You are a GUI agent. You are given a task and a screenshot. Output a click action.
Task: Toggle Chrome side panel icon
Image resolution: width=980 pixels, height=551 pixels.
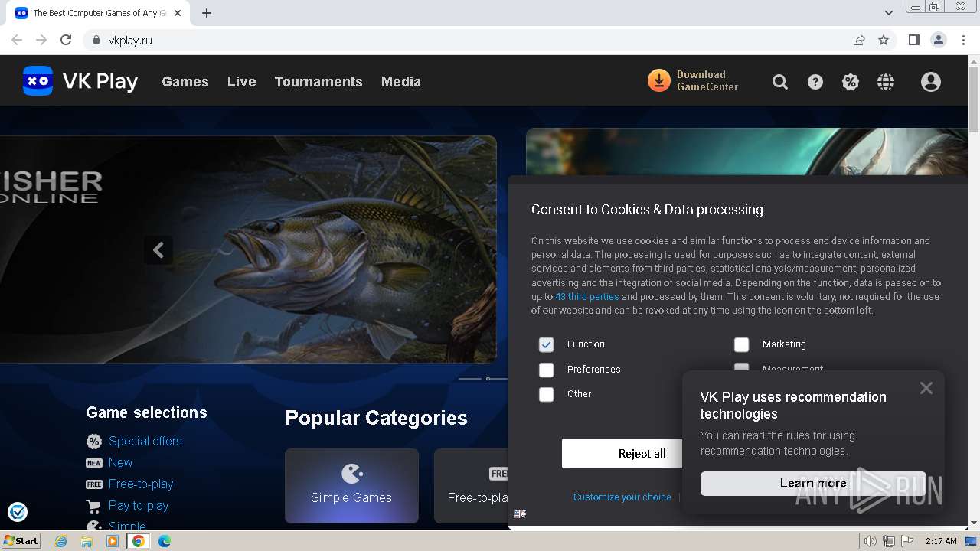pos(914,40)
